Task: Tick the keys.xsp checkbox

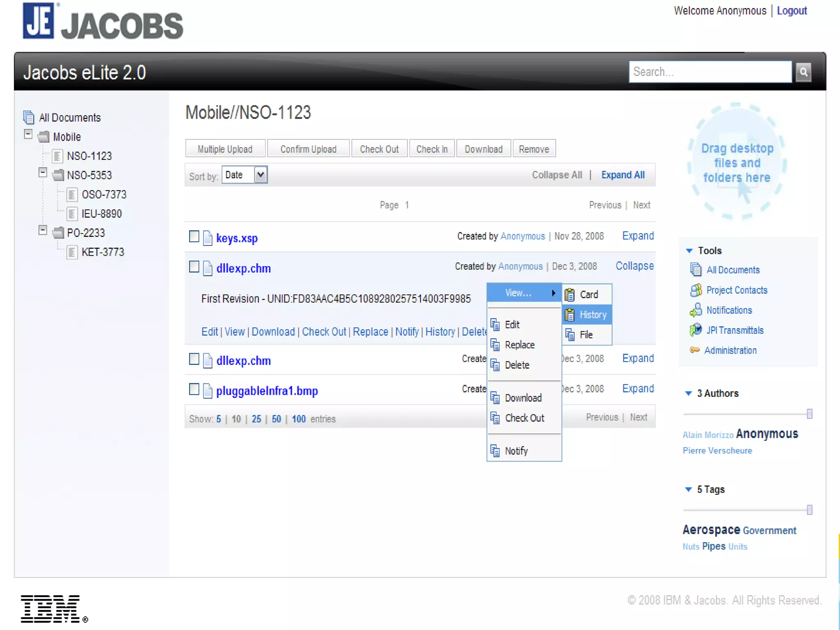Action: click(x=194, y=236)
